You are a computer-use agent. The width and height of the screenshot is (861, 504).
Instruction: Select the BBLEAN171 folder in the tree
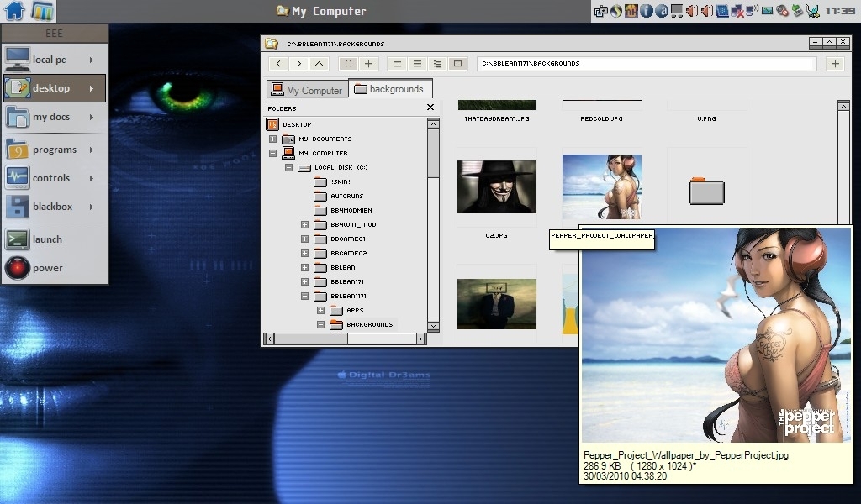pyautogui.click(x=339, y=281)
